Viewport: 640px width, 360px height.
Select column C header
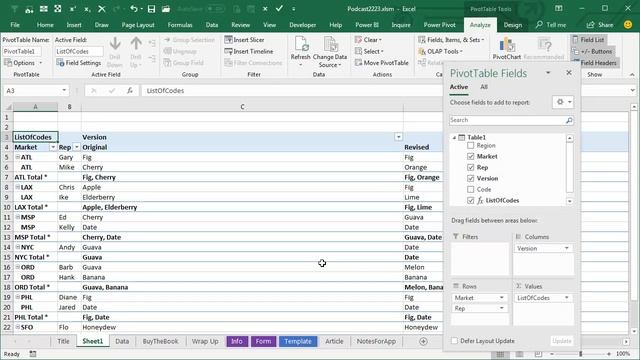point(242,107)
